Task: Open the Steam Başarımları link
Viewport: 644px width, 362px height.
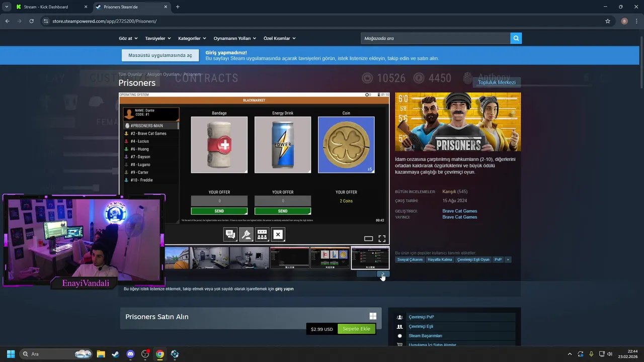Action: [425, 336]
